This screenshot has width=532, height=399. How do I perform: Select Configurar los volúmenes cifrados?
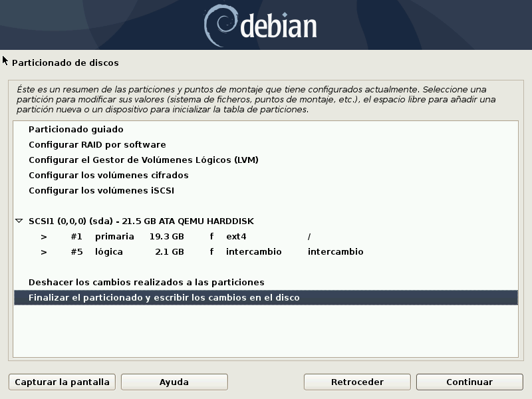coord(108,176)
